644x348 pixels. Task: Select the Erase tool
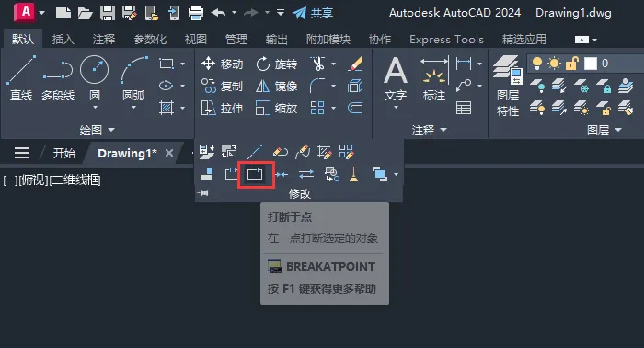pos(355,64)
